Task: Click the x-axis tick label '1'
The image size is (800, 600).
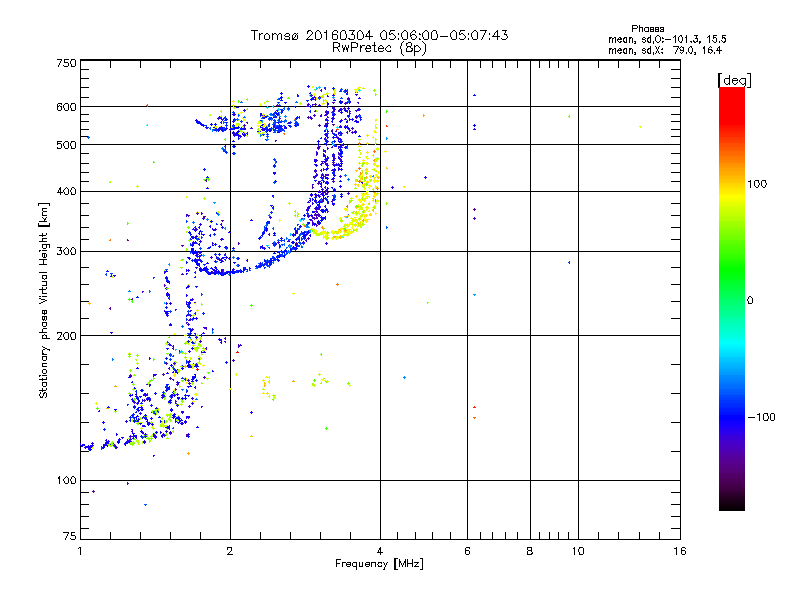Action: click(x=81, y=551)
